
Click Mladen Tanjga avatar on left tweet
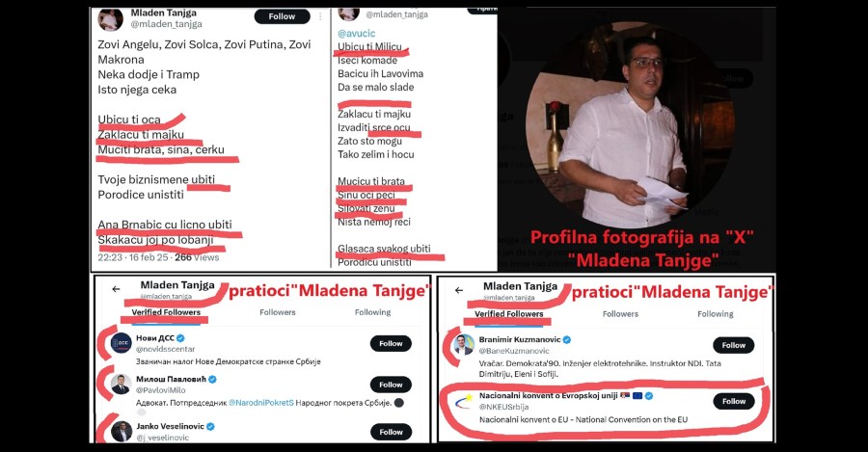coord(111,18)
